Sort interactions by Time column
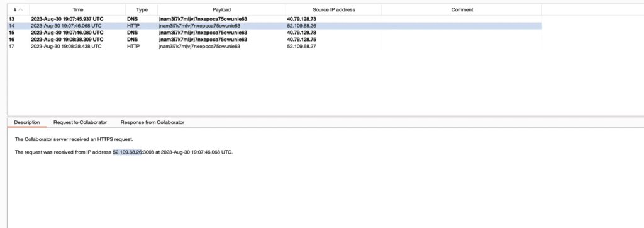 pos(77,10)
